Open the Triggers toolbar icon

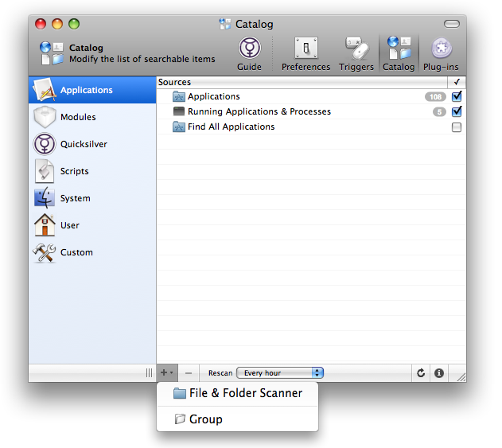coord(356,53)
